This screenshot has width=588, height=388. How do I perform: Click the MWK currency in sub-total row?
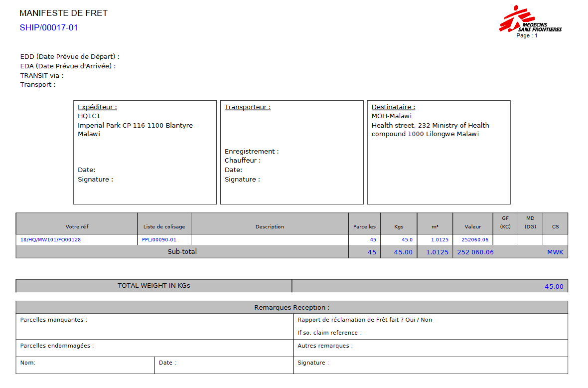click(555, 252)
